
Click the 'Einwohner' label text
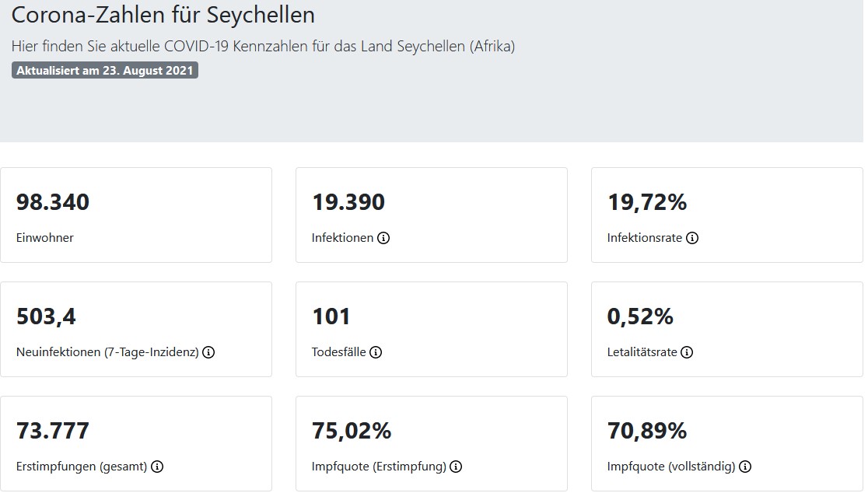pos(45,238)
